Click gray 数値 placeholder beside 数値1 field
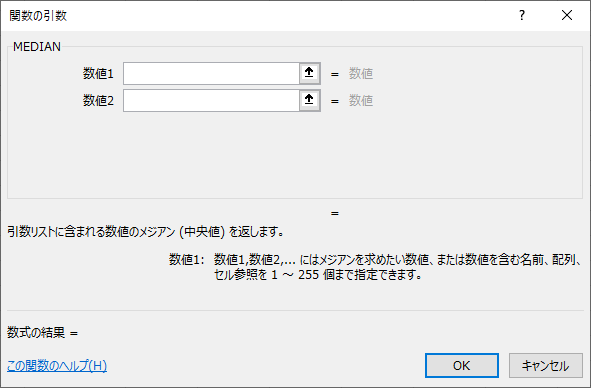Viewport: 591px width, 388px height. pos(361,73)
